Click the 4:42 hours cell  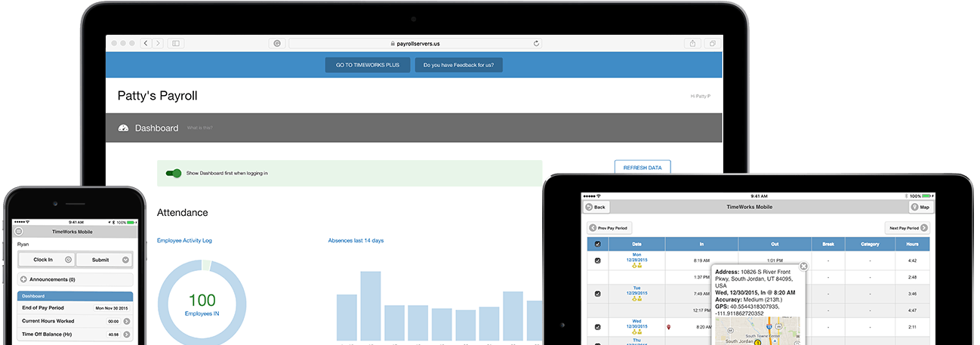pyautogui.click(x=912, y=260)
